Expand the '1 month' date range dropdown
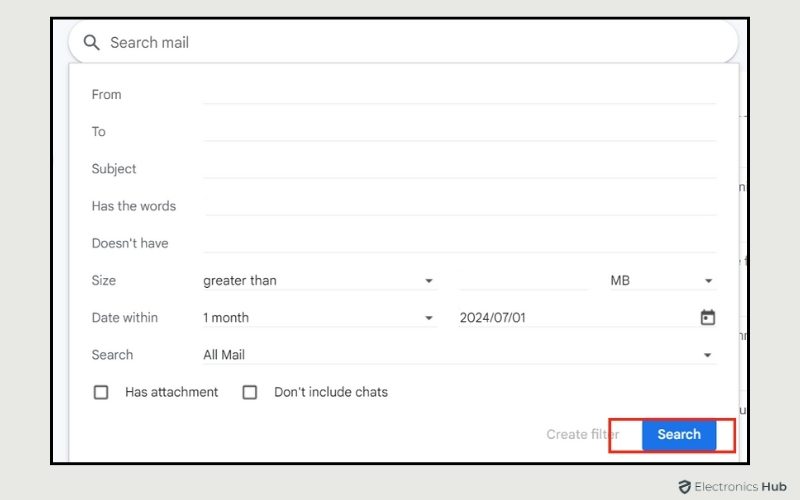The height and width of the screenshot is (500, 800). coord(319,318)
